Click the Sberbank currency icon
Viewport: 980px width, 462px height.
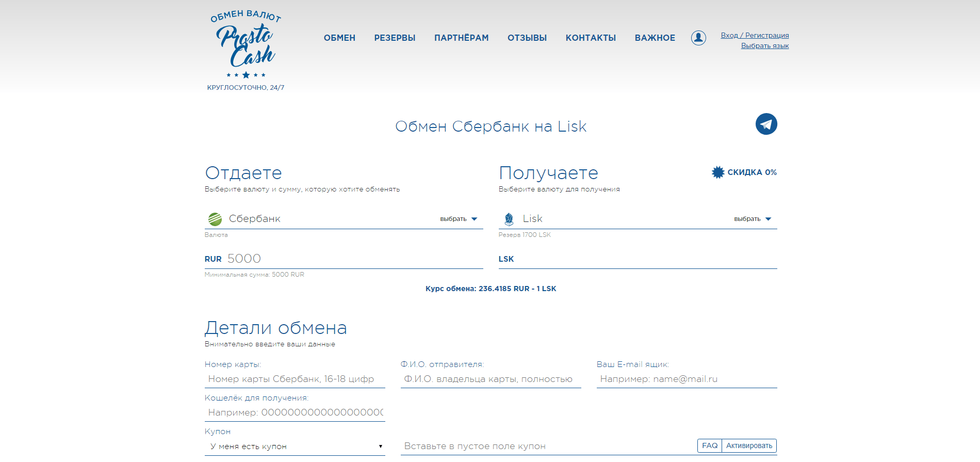[x=215, y=219]
